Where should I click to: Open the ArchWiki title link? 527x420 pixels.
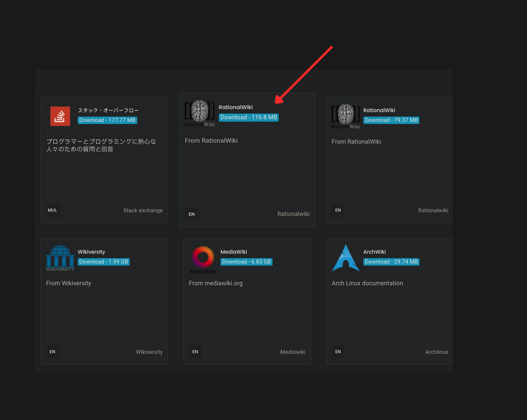(x=375, y=252)
